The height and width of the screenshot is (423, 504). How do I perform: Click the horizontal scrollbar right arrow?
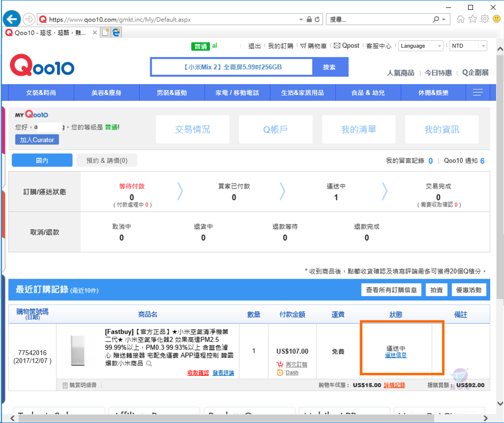point(485,418)
